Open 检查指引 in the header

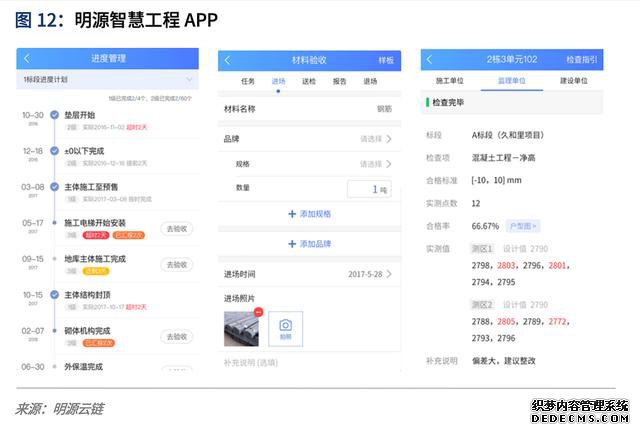582,60
